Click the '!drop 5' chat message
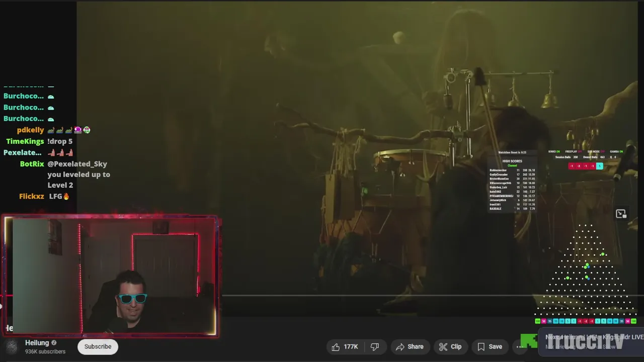Viewport: 644px width, 362px height. [60, 141]
